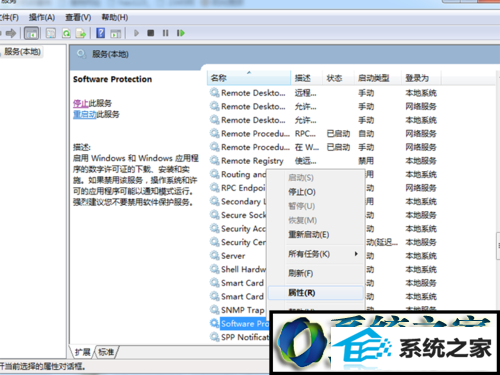Select the Shell Hardware service row
This screenshot has width=500, height=375.
[x=237, y=269]
